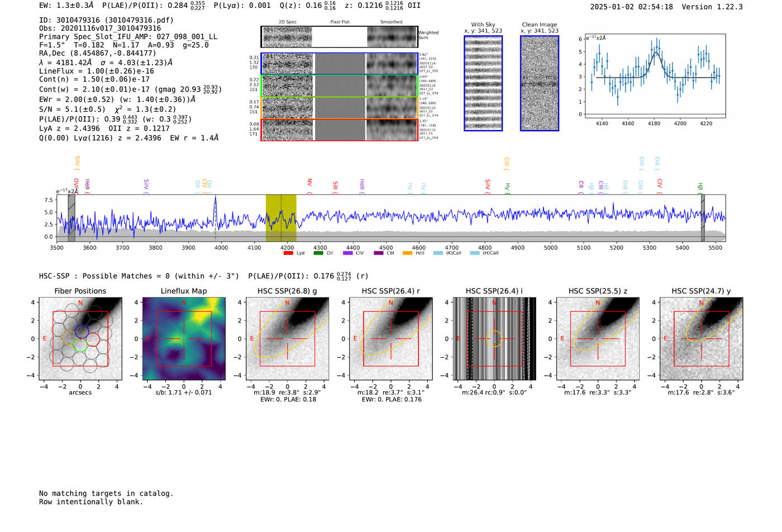Viewport: 782px width, 532px height.
Task: Click the yellow circle in the i-band cutout
Action: 494,338
